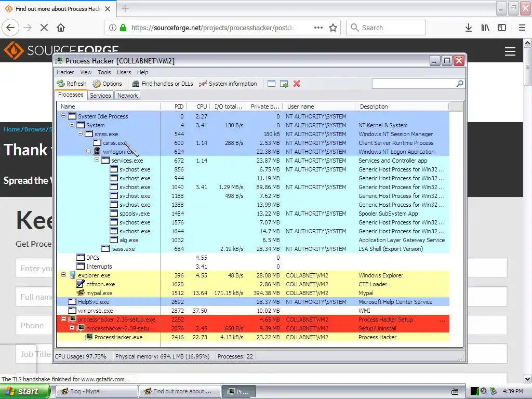The height and width of the screenshot is (399, 532).
Task: Select the Processes tab
Action: coord(71,95)
